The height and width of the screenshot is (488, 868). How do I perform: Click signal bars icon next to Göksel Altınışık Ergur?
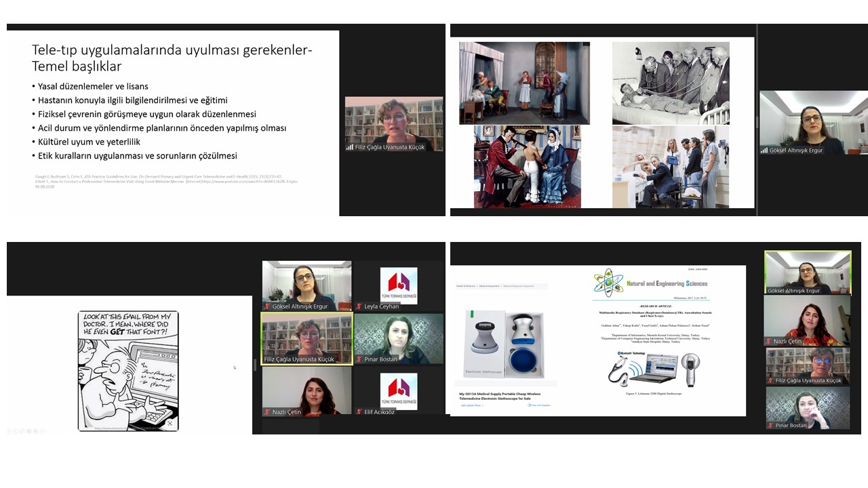coord(765,150)
